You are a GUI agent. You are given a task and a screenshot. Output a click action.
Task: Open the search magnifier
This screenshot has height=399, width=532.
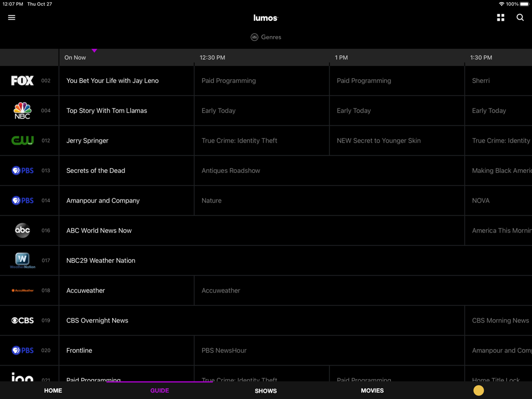click(520, 18)
